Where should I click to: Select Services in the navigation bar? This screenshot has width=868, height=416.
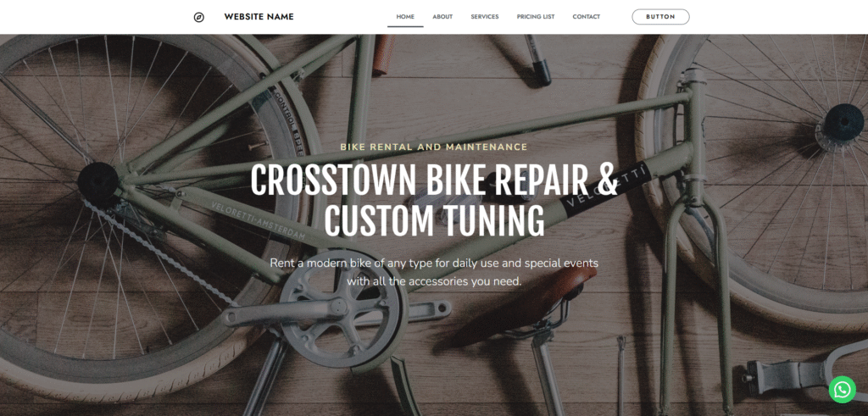tap(484, 17)
